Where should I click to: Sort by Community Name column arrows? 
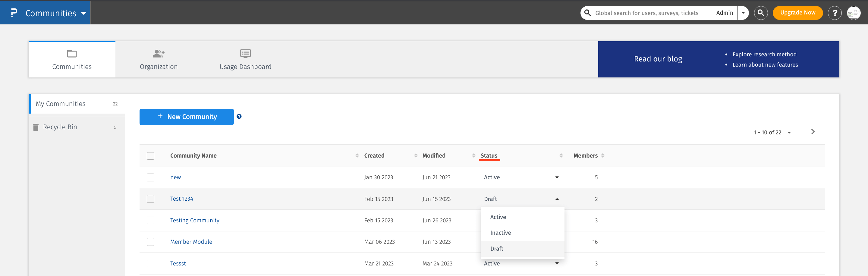tap(357, 155)
